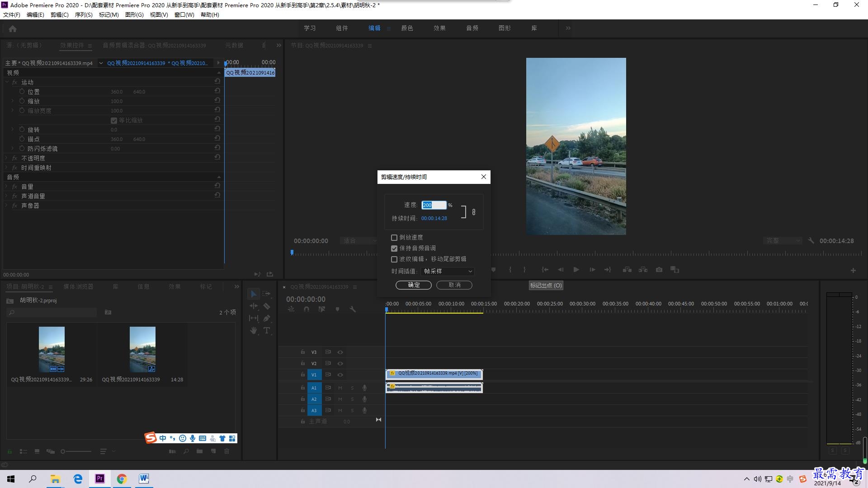Step back one frame in program monitor
Viewport: 868px width, 488px height.
561,270
